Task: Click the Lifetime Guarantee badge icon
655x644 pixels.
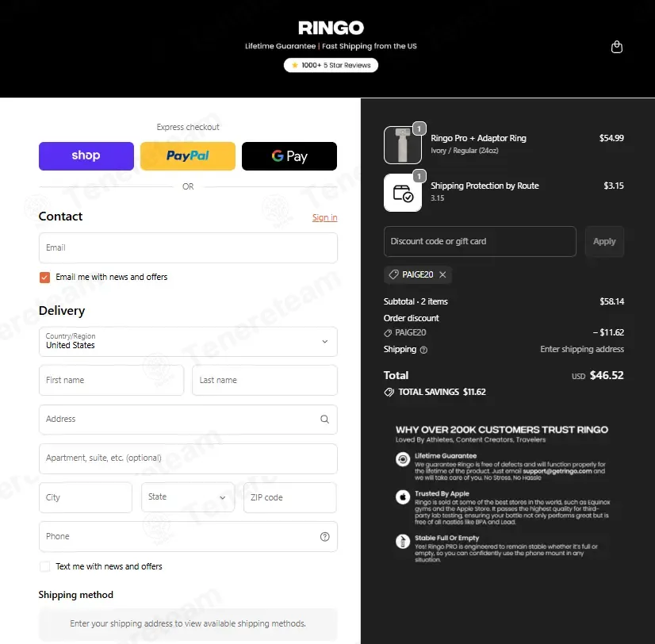Action: (403, 459)
